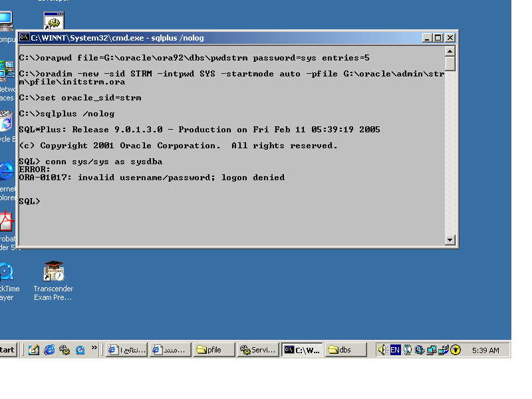532x399 pixels.
Task: Switch to the Services taskbar button
Action: point(257,350)
